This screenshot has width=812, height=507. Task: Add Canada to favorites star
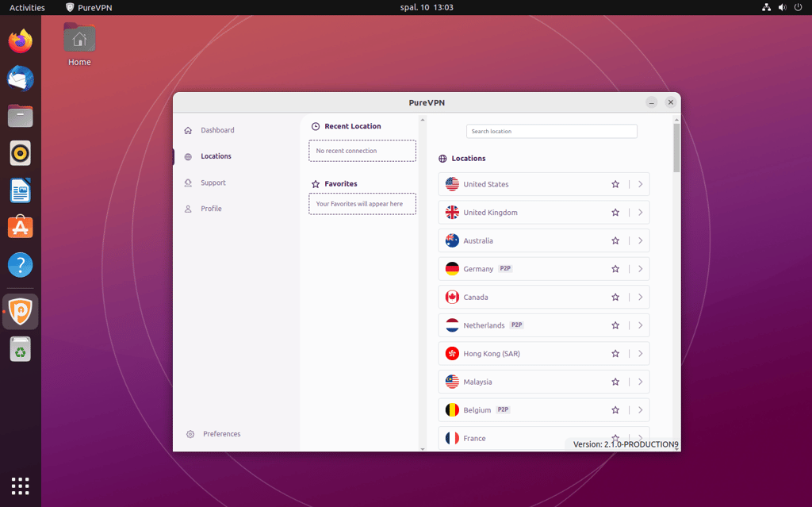pos(615,297)
